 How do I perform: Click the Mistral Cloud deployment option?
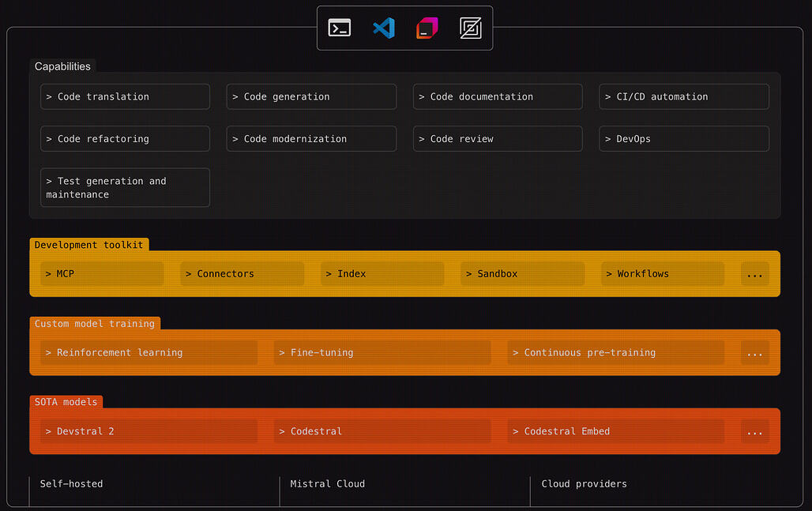(x=327, y=483)
